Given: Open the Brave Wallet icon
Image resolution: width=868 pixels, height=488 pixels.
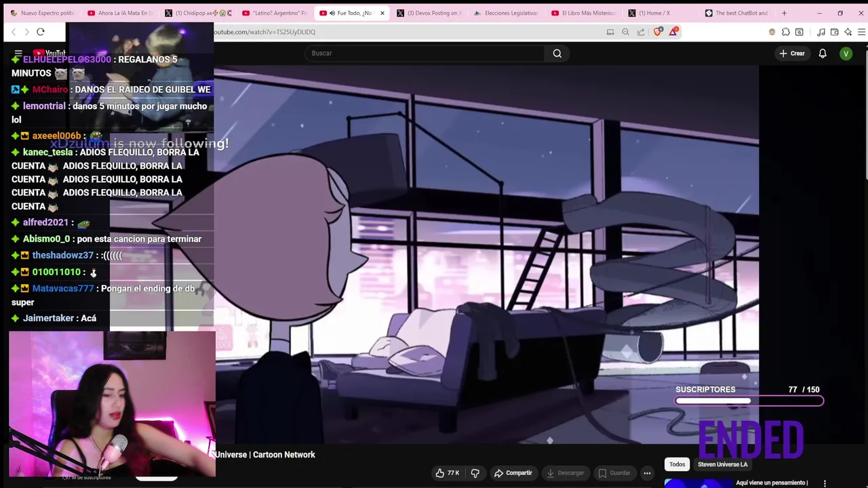Looking at the screenshot, I should point(834,32).
